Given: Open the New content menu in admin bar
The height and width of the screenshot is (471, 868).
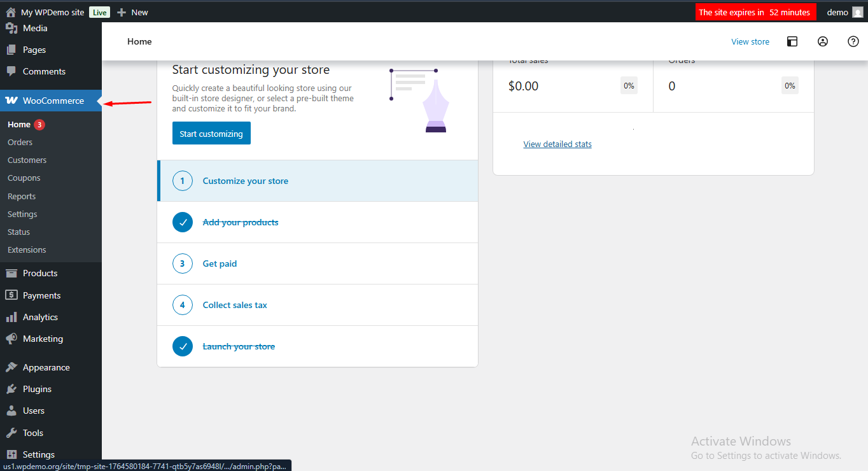Looking at the screenshot, I should (x=133, y=12).
